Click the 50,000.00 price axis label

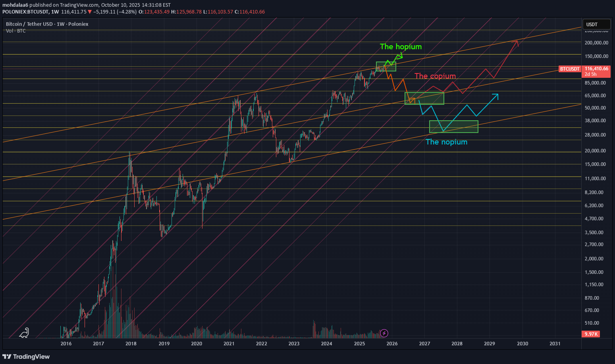pyautogui.click(x=595, y=108)
